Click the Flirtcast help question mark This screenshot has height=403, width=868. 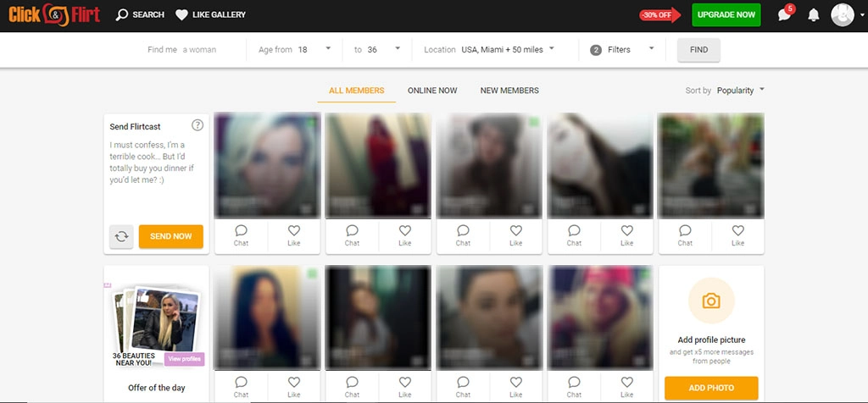(x=197, y=125)
